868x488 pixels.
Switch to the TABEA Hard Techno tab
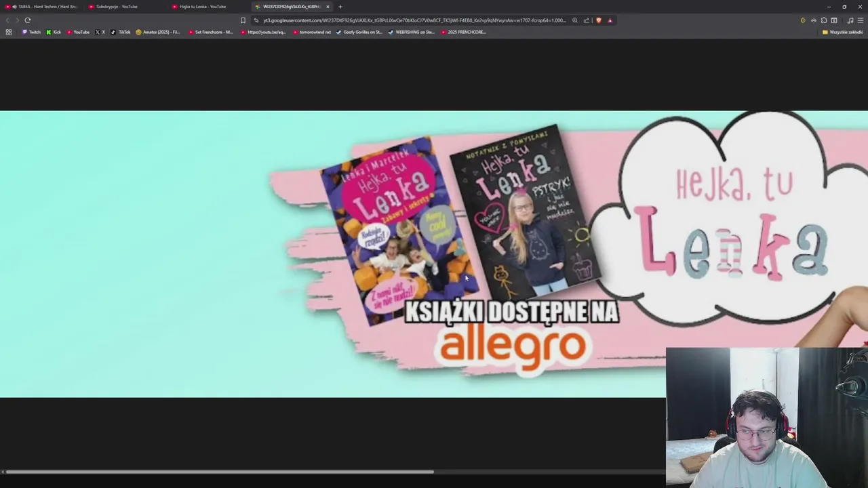tap(42, 7)
